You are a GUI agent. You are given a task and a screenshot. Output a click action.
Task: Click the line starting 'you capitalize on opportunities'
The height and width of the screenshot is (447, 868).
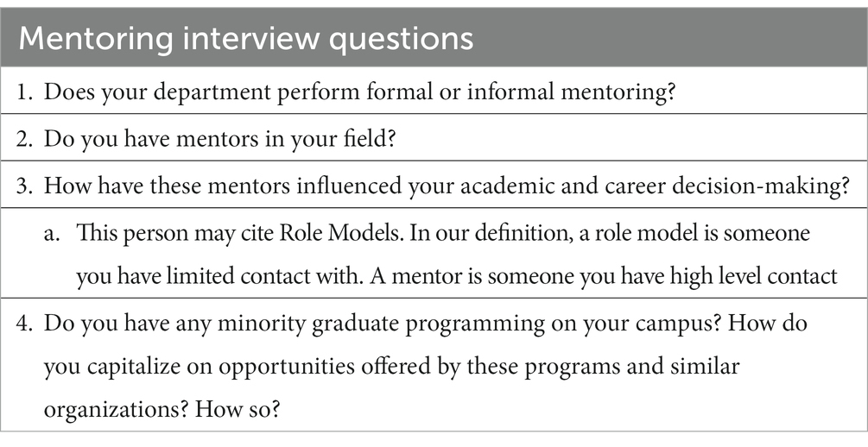click(x=391, y=367)
